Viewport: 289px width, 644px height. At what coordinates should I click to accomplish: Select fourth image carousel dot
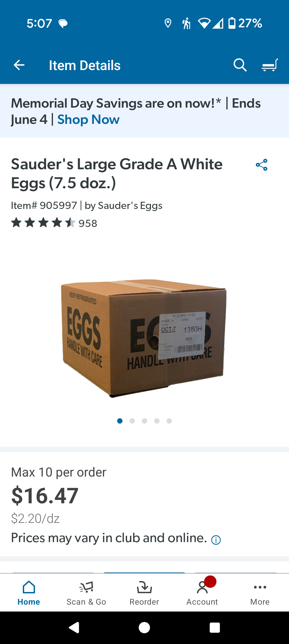tap(157, 421)
